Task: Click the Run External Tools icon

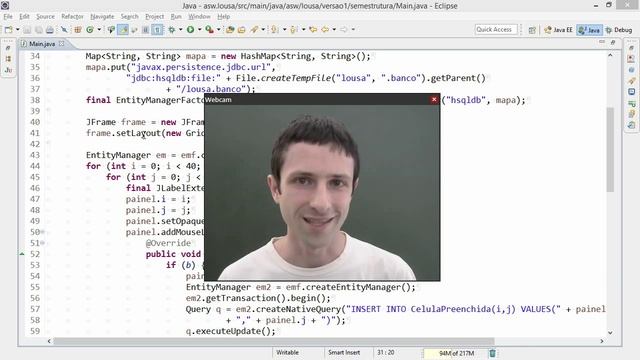Action: [x=209, y=30]
